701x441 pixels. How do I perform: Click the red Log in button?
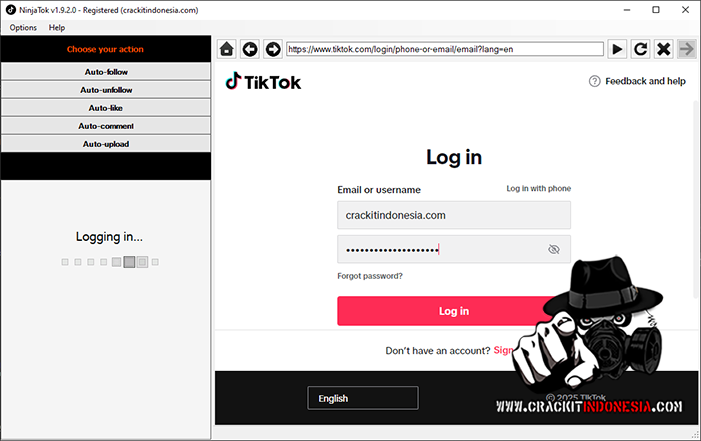point(454,311)
